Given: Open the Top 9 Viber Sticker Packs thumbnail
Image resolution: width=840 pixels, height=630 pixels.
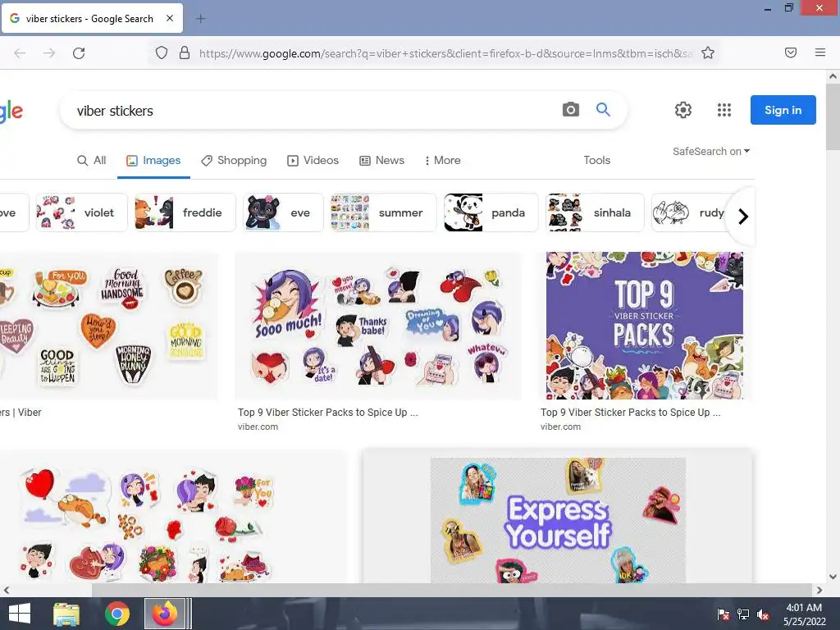Looking at the screenshot, I should (x=645, y=326).
